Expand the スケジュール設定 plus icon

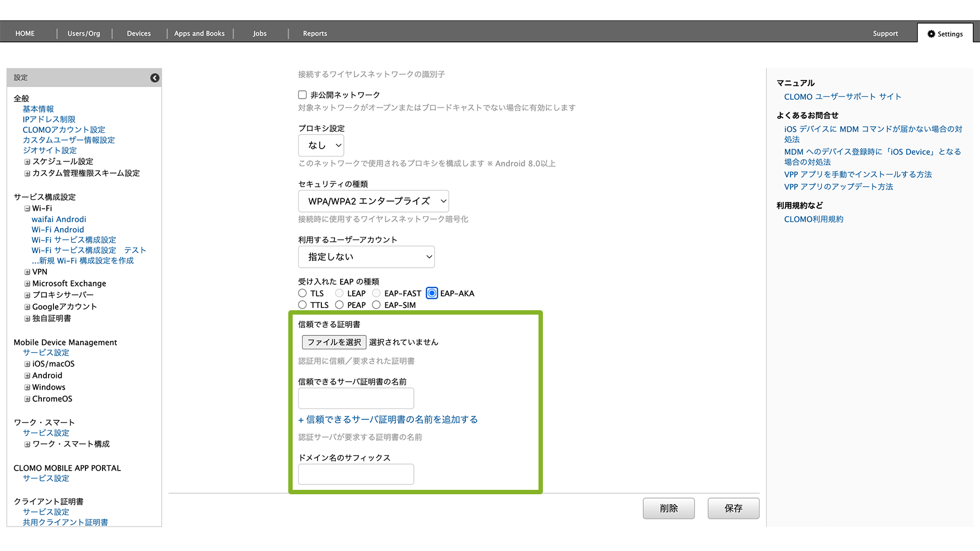pyautogui.click(x=27, y=162)
